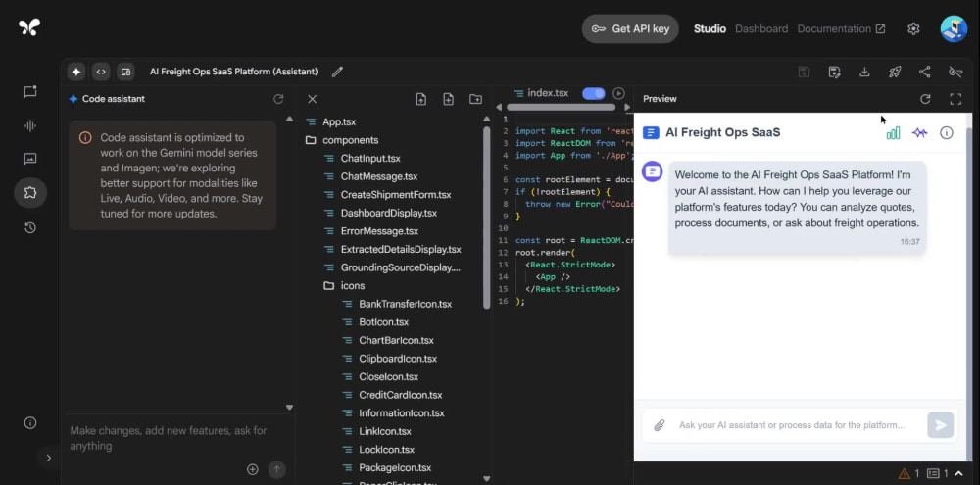This screenshot has width=980, height=485.
Task: Click the crossed-out key icon
Action: tap(955, 72)
